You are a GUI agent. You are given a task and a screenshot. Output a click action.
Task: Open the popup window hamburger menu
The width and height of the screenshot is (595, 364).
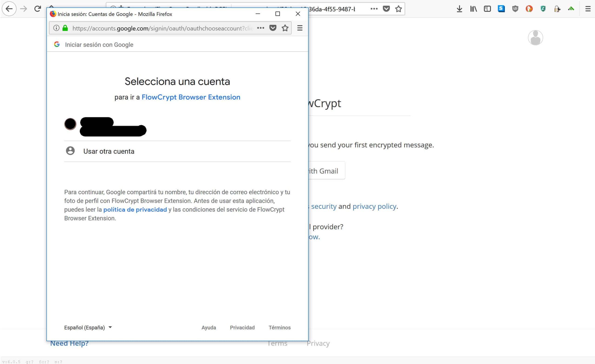coord(300,28)
